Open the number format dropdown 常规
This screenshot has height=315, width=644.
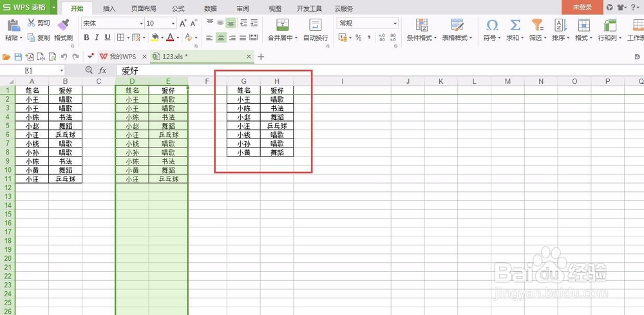[395, 23]
